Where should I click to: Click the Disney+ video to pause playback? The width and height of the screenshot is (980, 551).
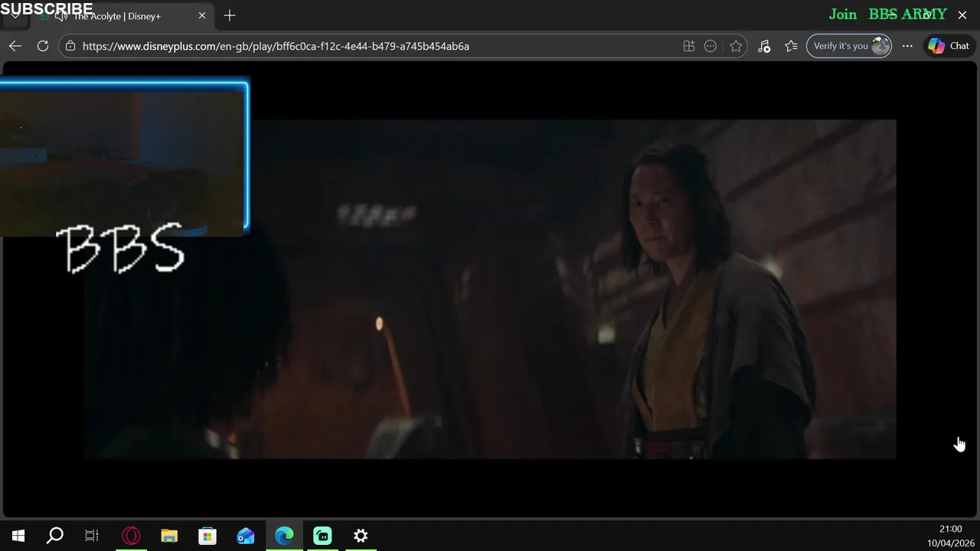(x=490, y=289)
